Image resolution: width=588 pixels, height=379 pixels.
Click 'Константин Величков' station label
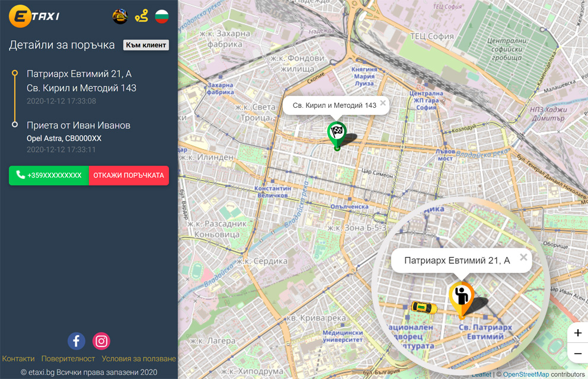pos(273,192)
